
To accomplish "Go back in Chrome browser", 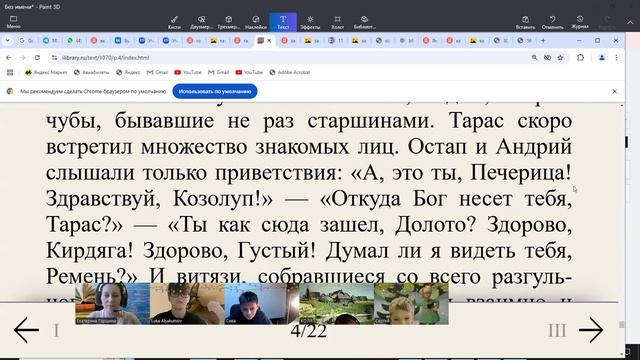I will (9, 58).
